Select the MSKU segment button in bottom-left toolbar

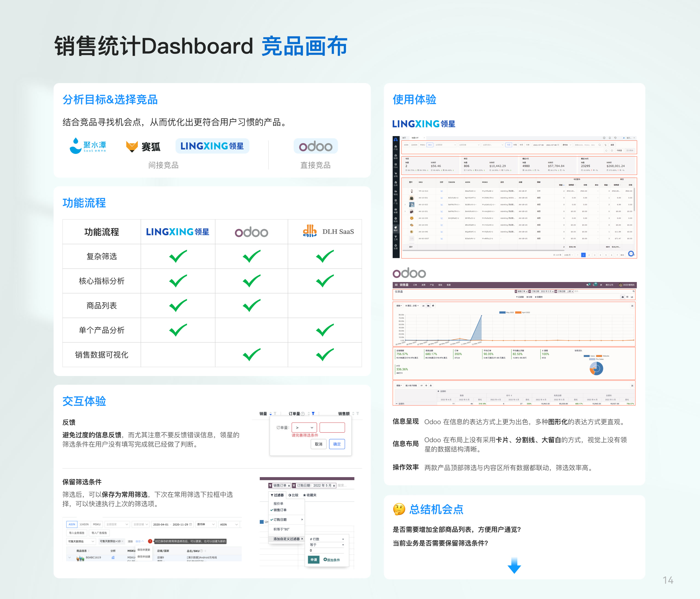click(x=97, y=524)
